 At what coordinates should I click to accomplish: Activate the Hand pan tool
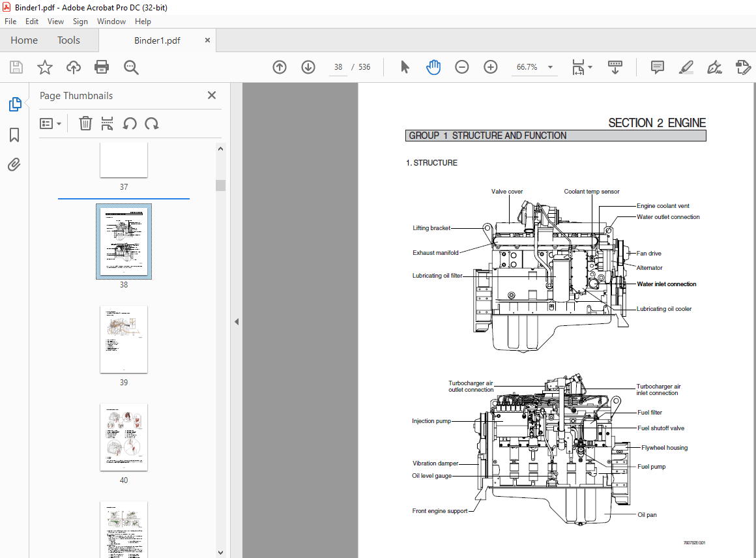click(433, 67)
